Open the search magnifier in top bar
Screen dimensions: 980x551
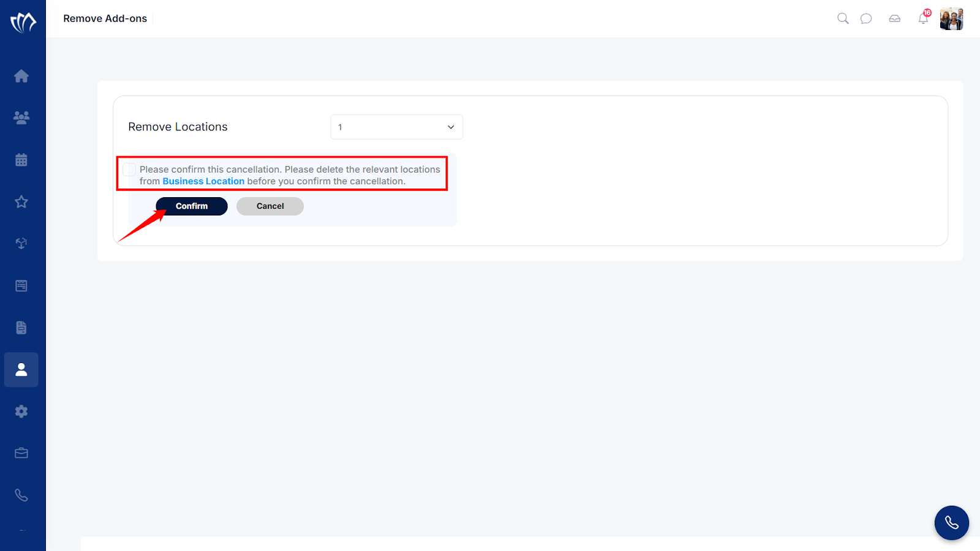(x=843, y=18)
